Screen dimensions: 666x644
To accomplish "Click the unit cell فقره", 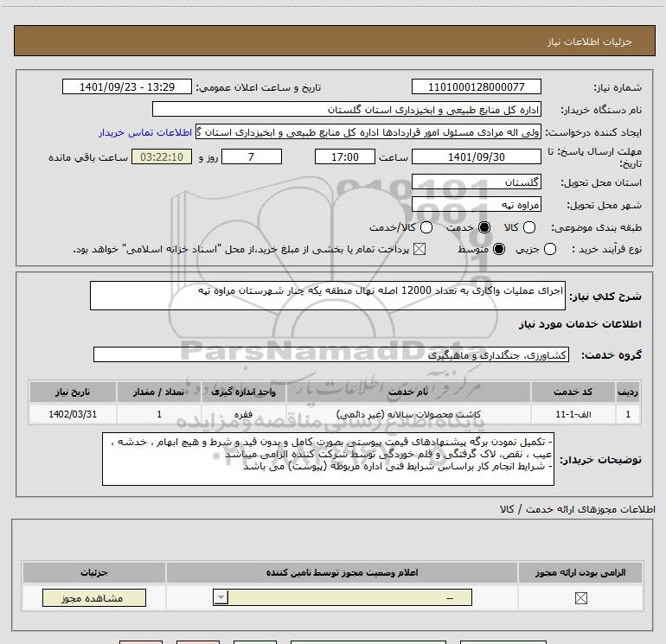I will pyautogui.click(x=244, y=414).
